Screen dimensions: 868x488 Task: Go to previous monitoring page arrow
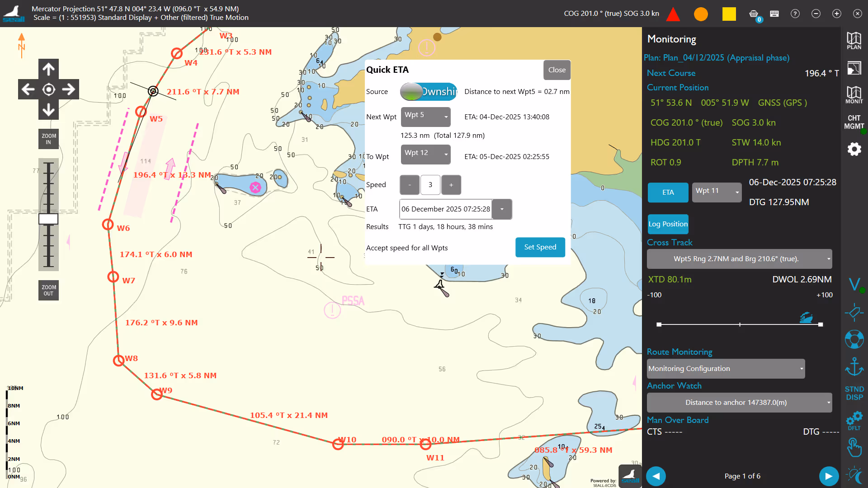click(x=656, y=476)
